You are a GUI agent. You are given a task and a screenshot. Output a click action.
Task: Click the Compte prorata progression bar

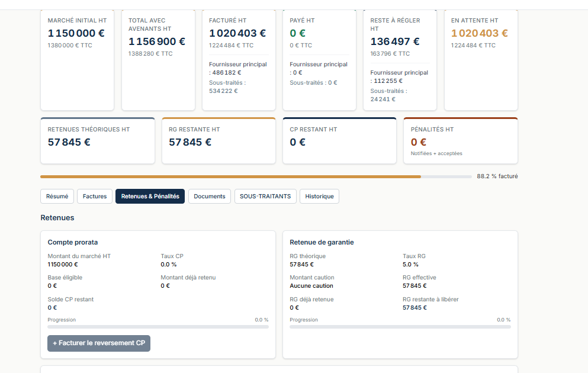pos(158,327)
